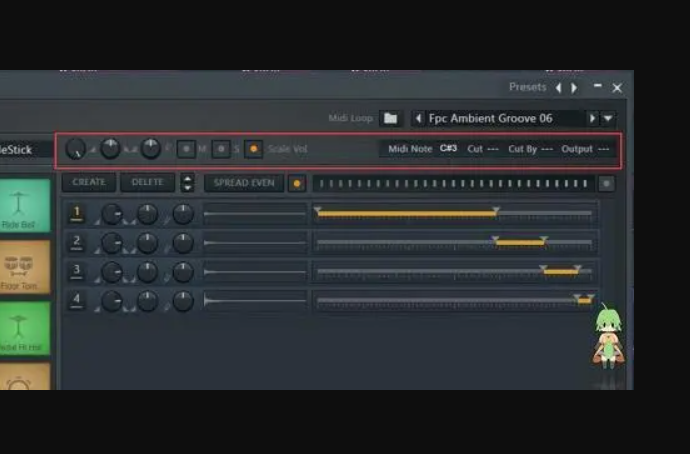Click layer 1 volume knob

coord(112,214)
